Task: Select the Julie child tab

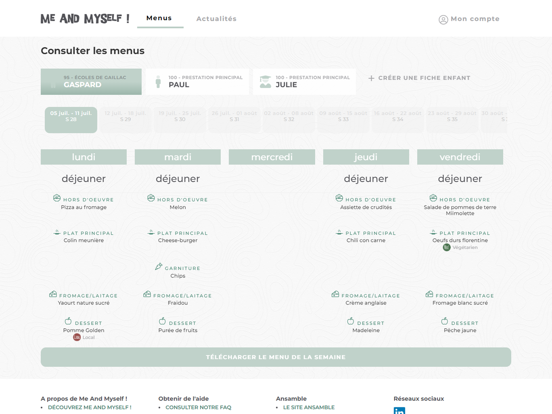Action: (x=305, y=82)
